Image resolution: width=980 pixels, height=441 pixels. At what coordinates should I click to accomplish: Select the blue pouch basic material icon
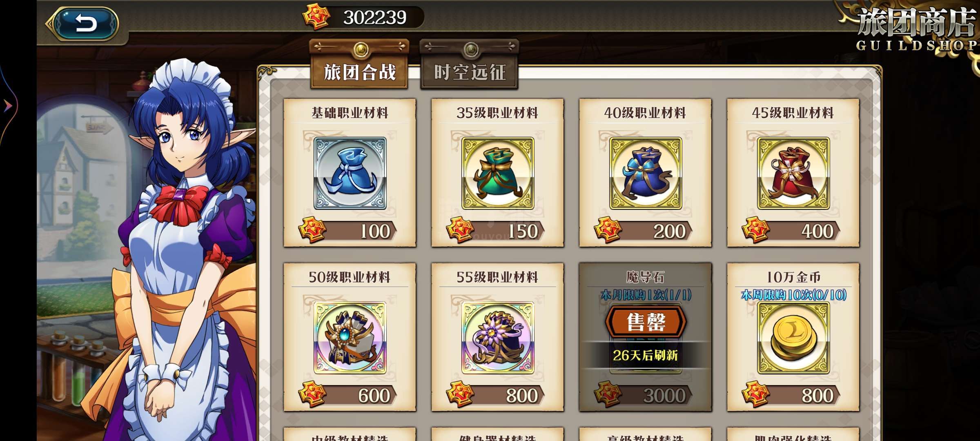point(350,173)
